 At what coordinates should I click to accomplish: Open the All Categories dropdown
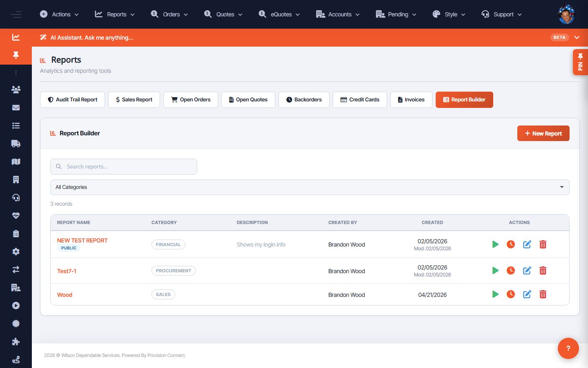point(310,187)
